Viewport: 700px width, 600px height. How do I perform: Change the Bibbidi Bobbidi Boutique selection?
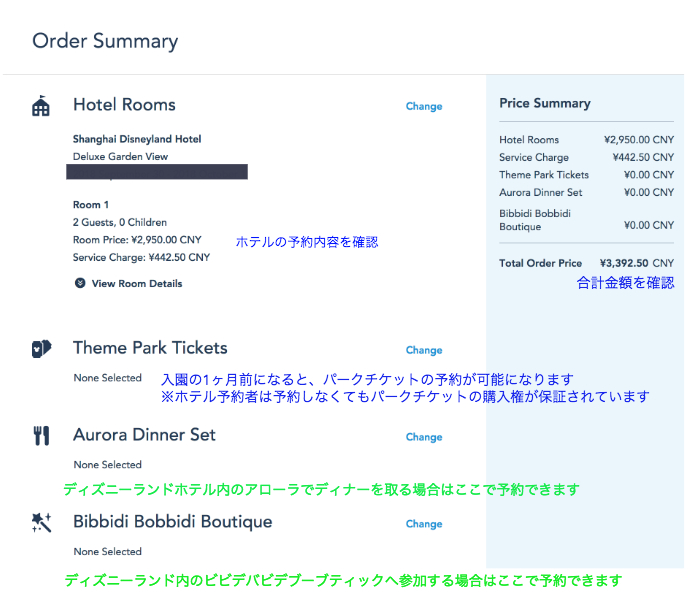point(424,524)
